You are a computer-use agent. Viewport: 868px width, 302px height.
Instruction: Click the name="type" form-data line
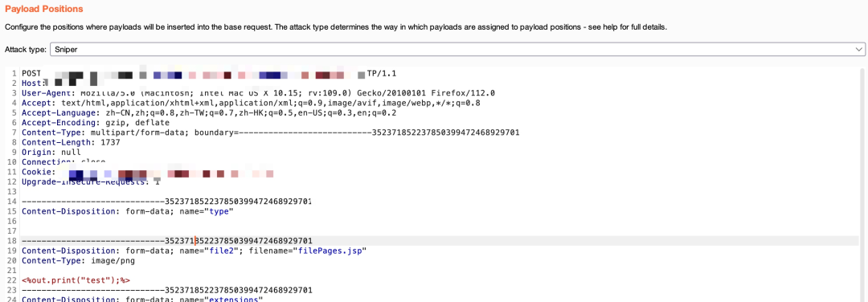pos(128,211)
